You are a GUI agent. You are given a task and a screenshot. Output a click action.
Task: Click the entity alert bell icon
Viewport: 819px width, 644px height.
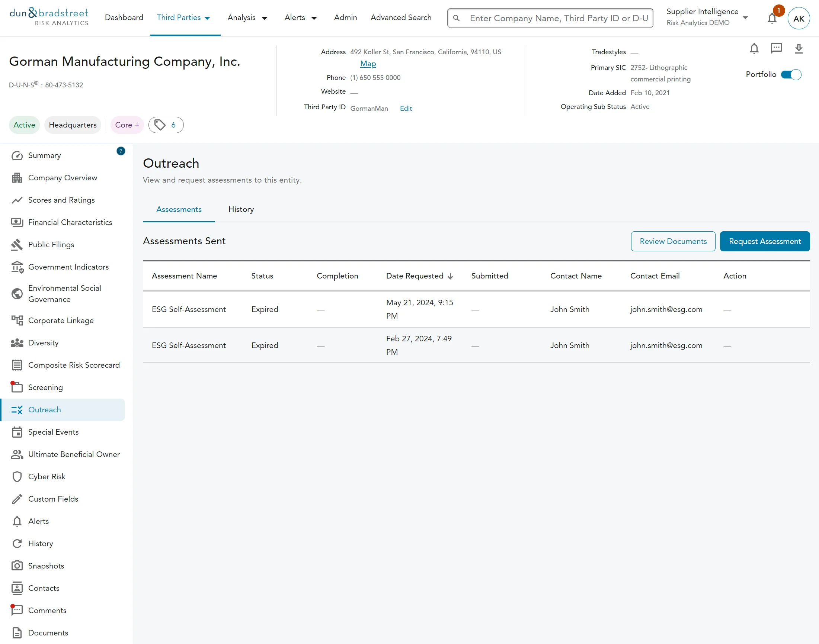click(x=754, y=49)
